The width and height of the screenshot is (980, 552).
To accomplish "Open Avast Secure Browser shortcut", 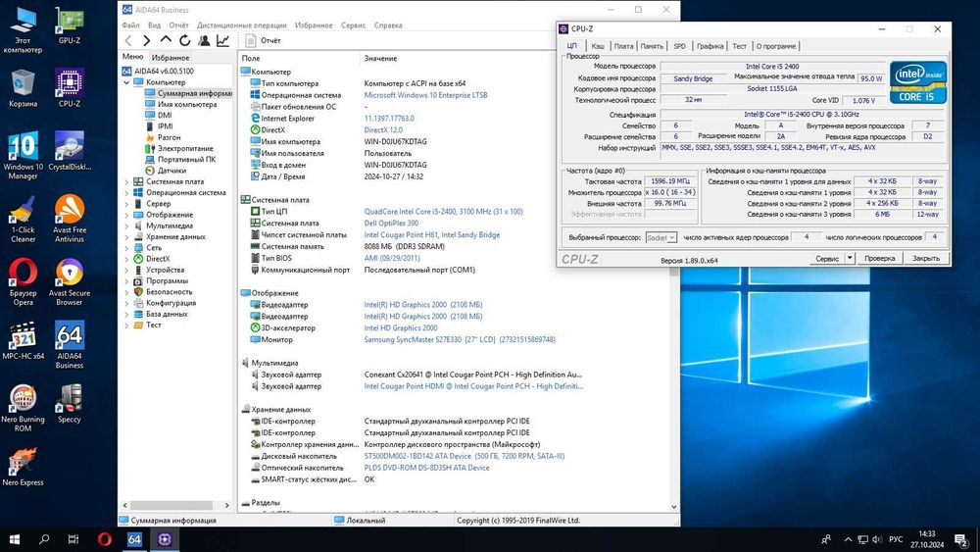I will tap(70, 282).
